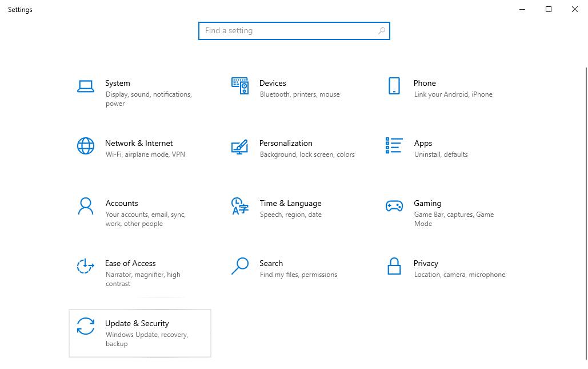Open Devices via its keyboard icon
588x369 pixels.
pos(239,86)
